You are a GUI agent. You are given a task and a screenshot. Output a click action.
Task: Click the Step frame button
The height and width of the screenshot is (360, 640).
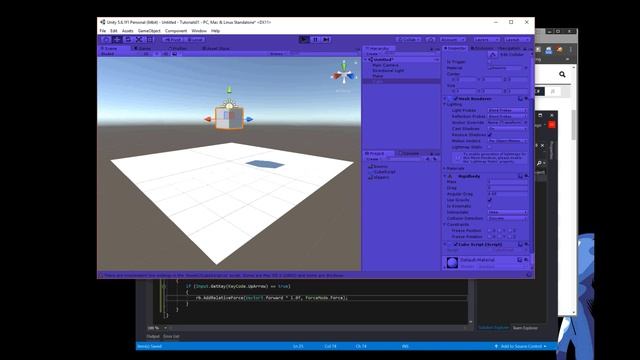326,40
